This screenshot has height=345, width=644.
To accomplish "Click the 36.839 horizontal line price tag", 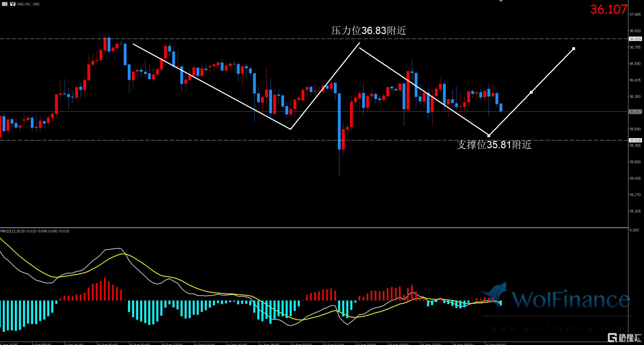I will 635,39.
